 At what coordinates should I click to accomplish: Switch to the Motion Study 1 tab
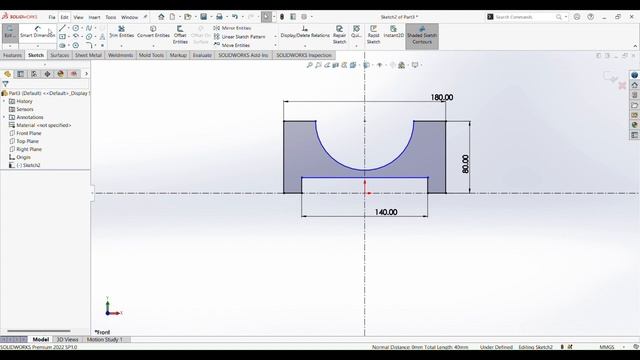104,340
